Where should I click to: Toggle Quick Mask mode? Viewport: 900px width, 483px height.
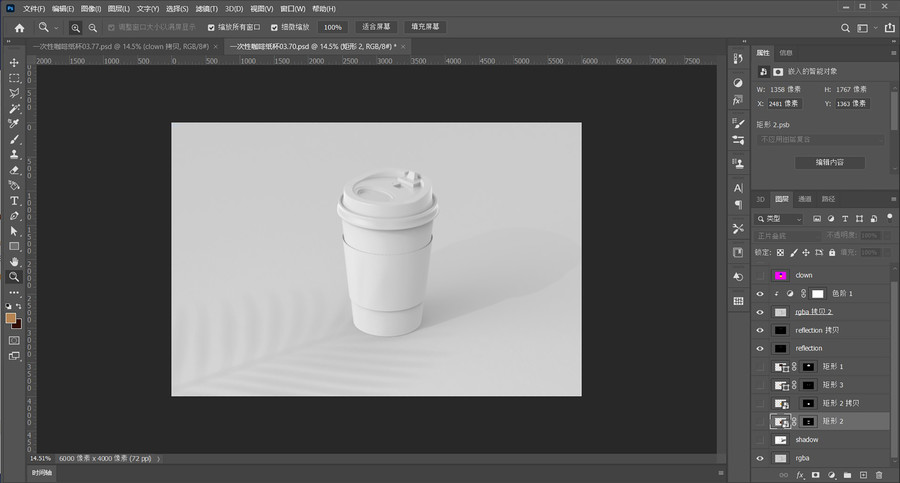[14, 340]
